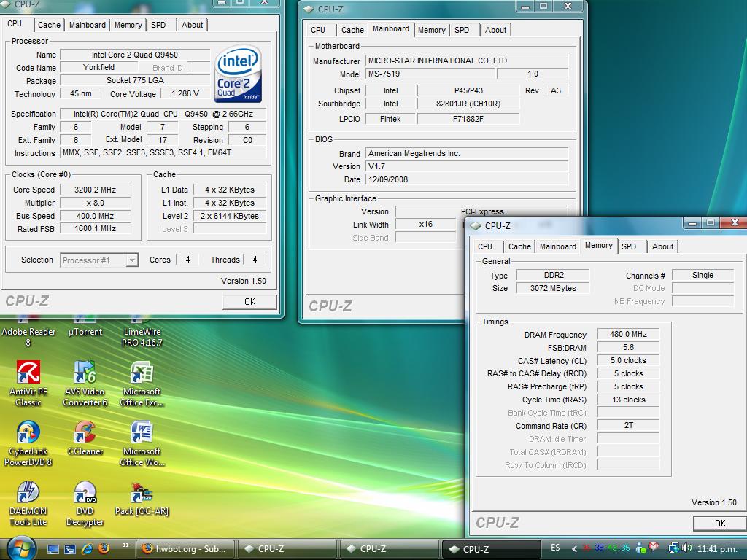The height and width of the screenshot is (560, 747).
Task: Open Memory tab in the Mainboard window
Action: 432,30
